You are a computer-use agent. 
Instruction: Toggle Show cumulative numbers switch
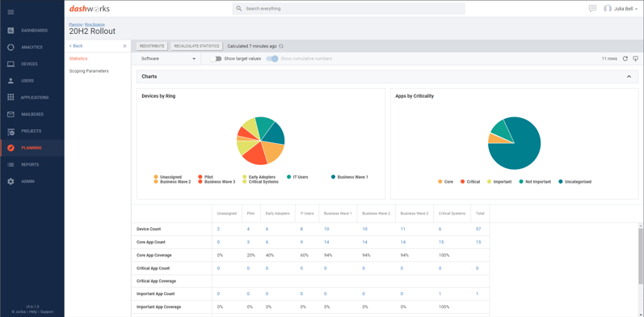click(x=272, y=59)
